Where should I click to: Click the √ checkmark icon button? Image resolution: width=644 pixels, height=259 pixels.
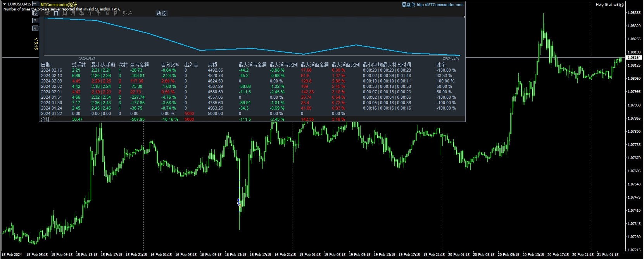coord(35,28)
